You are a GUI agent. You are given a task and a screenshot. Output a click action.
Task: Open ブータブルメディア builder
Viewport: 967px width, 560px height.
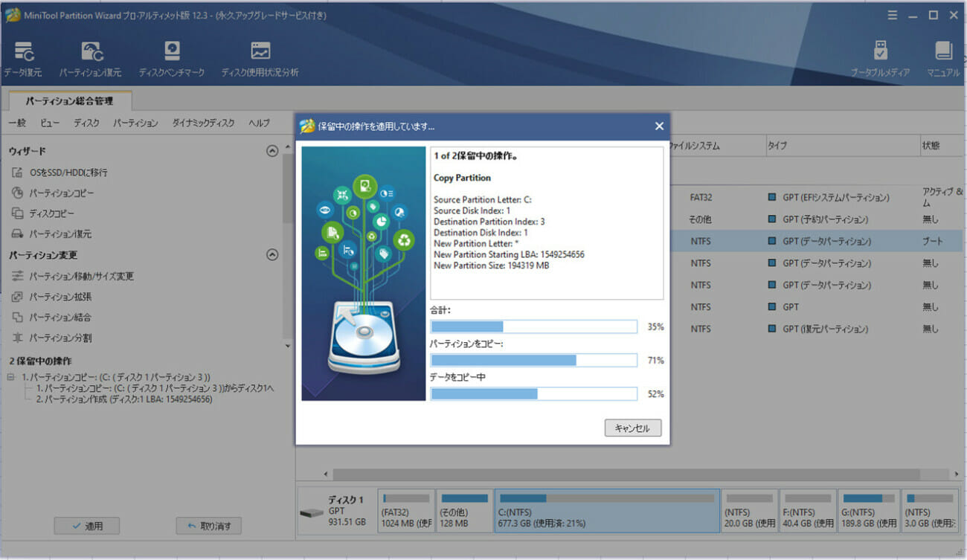[x=881, y=59]
